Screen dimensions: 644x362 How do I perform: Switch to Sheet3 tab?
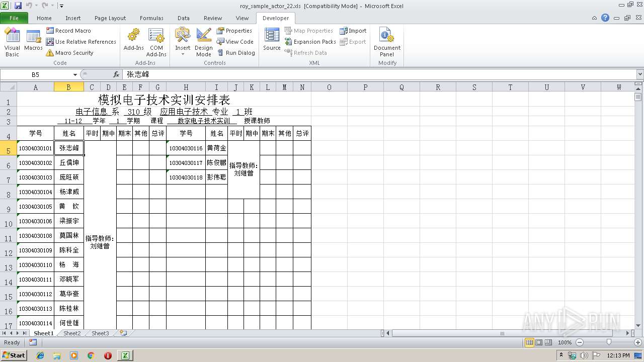(x=100, y=333)
